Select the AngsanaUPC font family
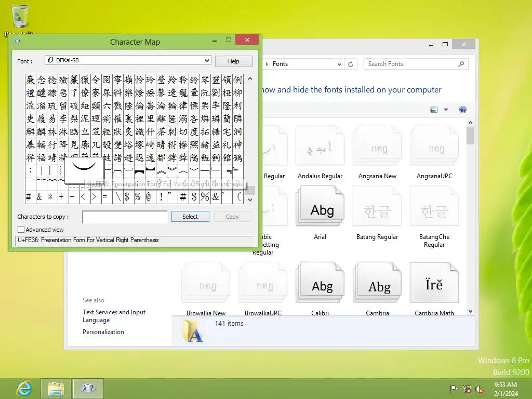 click(x=434, y=153)
